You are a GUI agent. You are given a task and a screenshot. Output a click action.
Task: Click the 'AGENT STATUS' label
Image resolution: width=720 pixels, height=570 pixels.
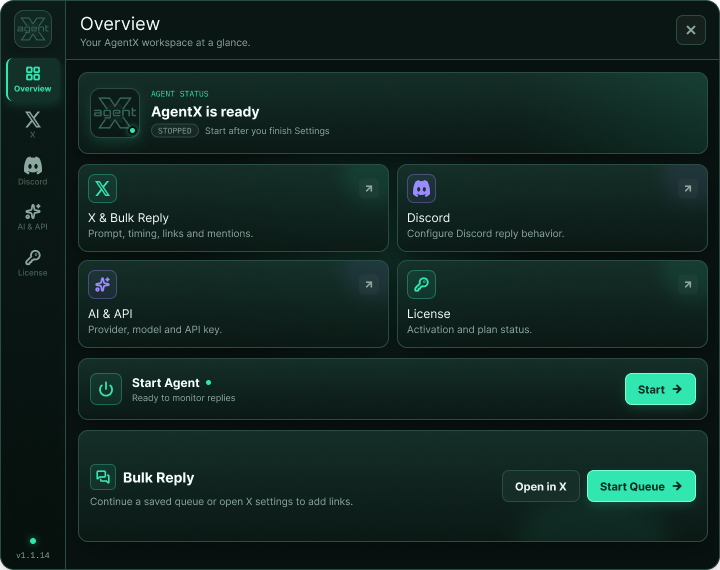pyautogui.click(x=180, y=94)
